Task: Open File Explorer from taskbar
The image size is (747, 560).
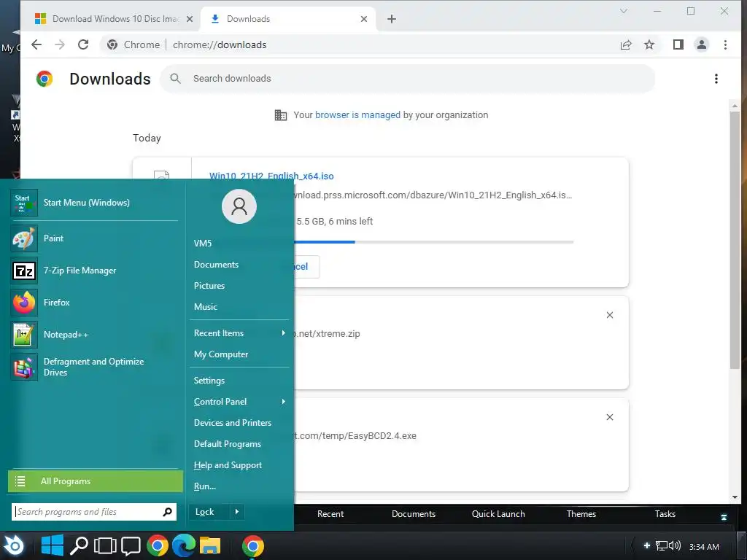Action: [210, 545]
